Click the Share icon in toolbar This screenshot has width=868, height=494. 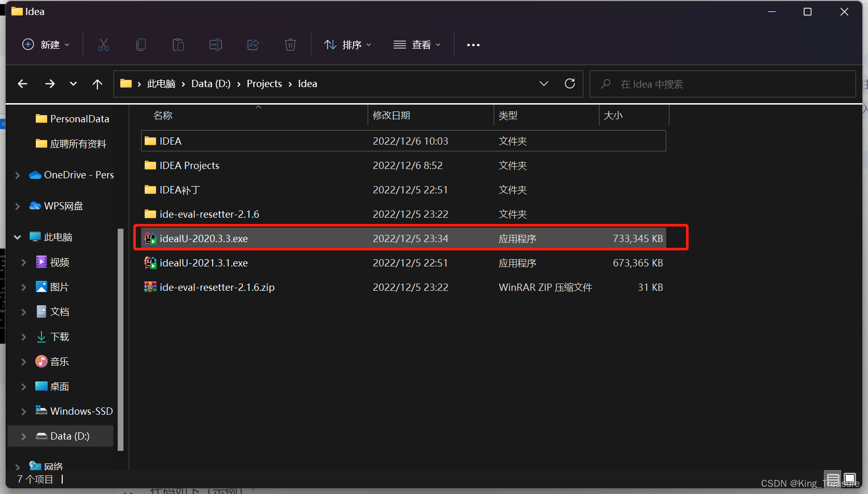pos(253,45)
